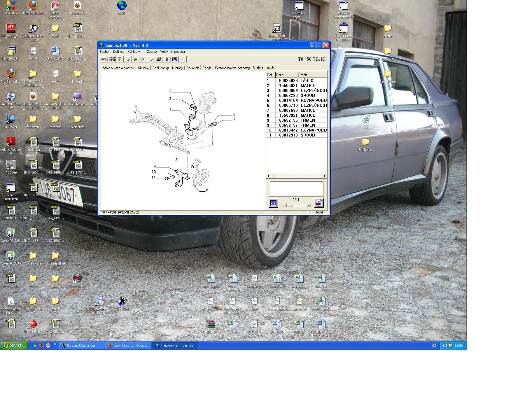Open the Volby menu
Screen dimensions: 532x399
[x=164, y=52]
